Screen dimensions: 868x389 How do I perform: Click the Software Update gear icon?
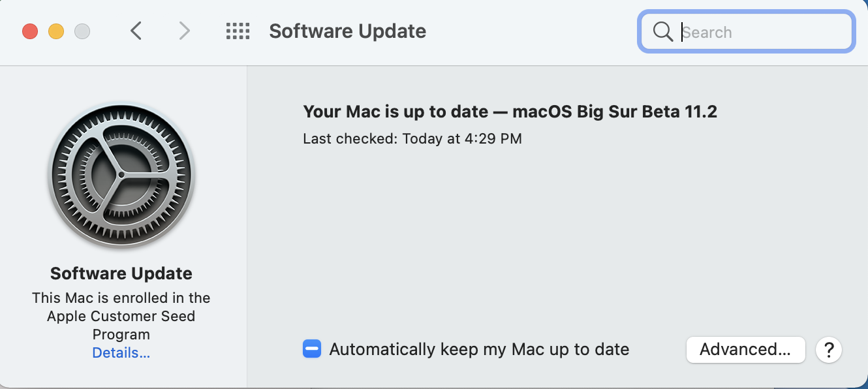121,176
